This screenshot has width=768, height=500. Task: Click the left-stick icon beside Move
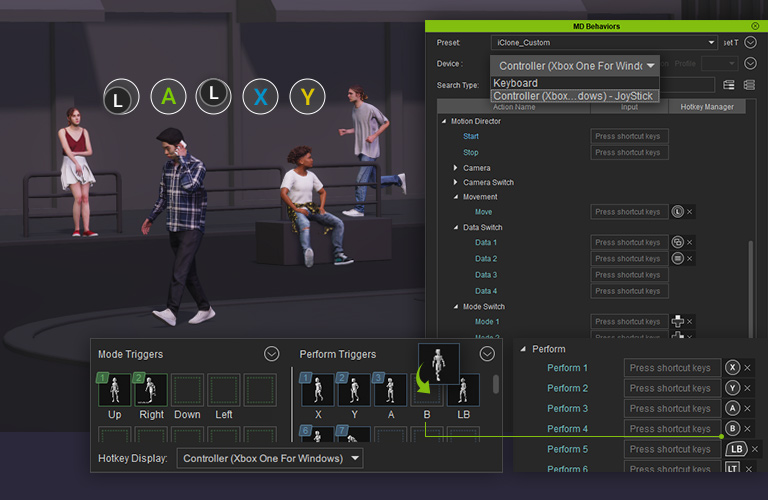pos(677,212)
